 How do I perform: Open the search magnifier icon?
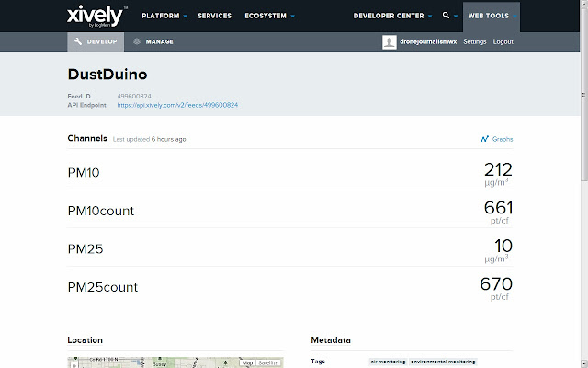tap(446, 16)
